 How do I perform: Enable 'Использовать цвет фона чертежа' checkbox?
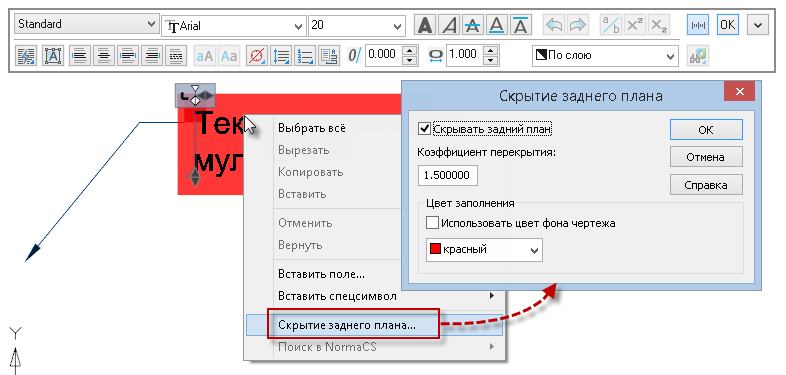pyautogui.click(x=432, y=223)
